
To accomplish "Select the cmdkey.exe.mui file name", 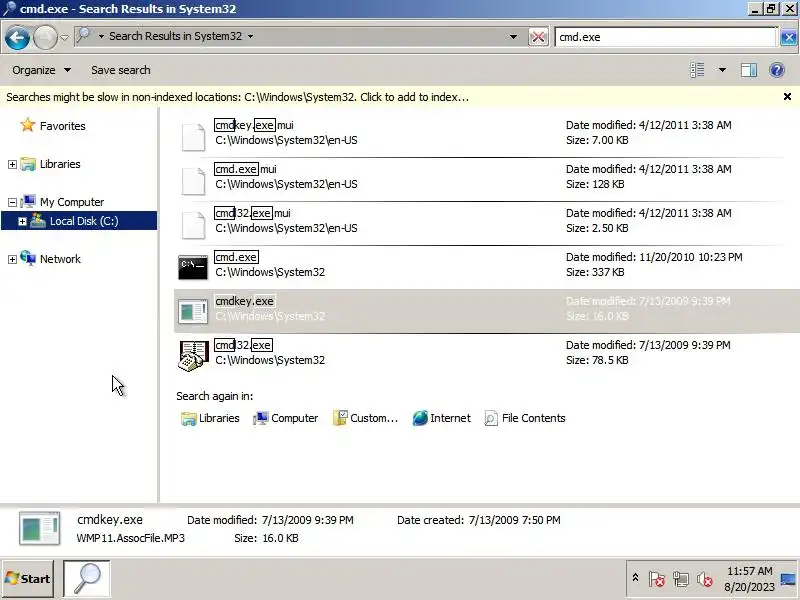I will point(254,125).
